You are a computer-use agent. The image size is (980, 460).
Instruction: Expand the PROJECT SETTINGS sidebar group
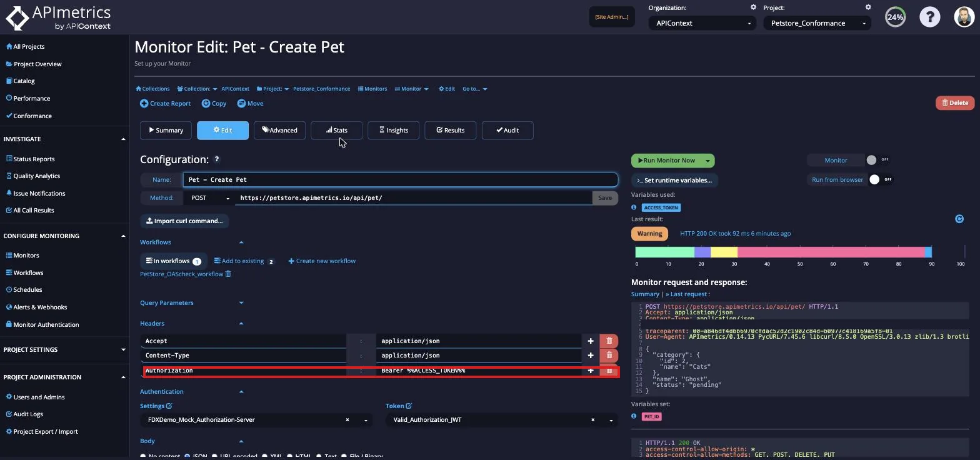(x=123, y=349)
